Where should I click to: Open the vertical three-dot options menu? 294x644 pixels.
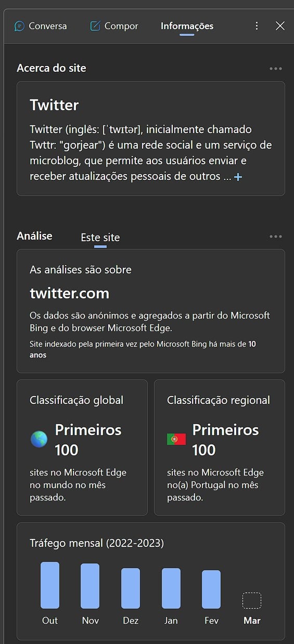(x=257, y=26)
